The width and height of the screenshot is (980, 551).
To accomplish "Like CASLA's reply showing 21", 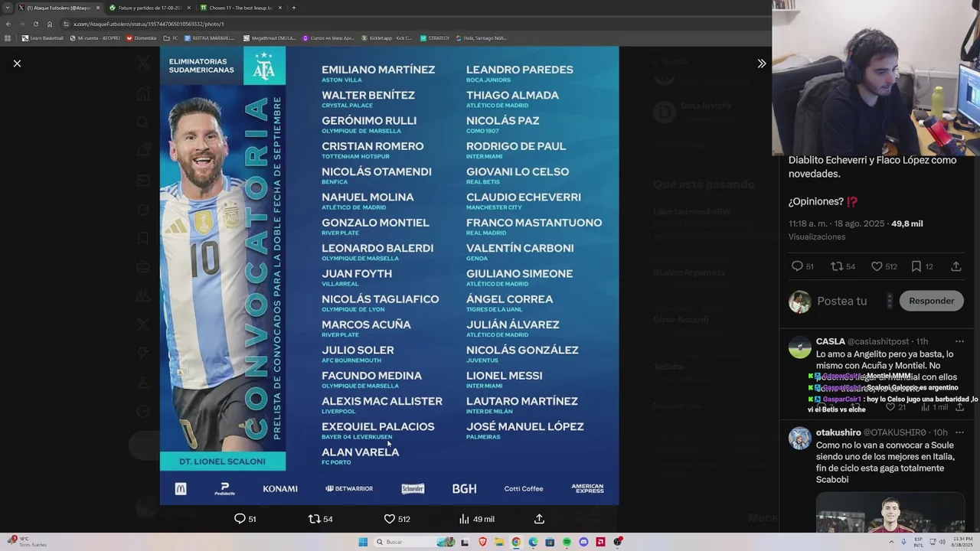I will pos(890,407).
